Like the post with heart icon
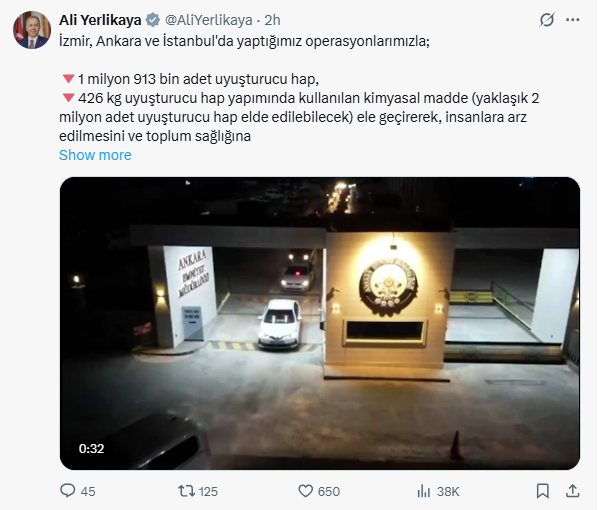607x510 pixels. (305, 491)
